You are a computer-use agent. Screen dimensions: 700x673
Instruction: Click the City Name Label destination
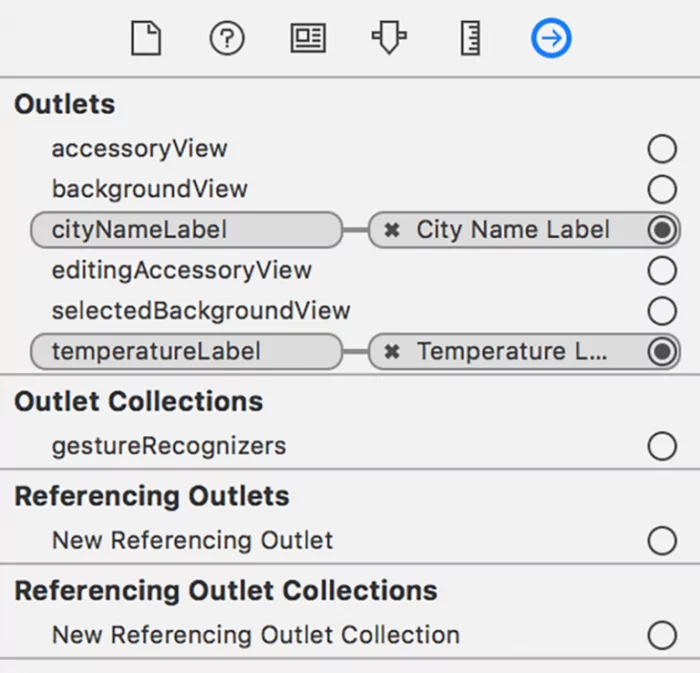click(x=512, y=230)
